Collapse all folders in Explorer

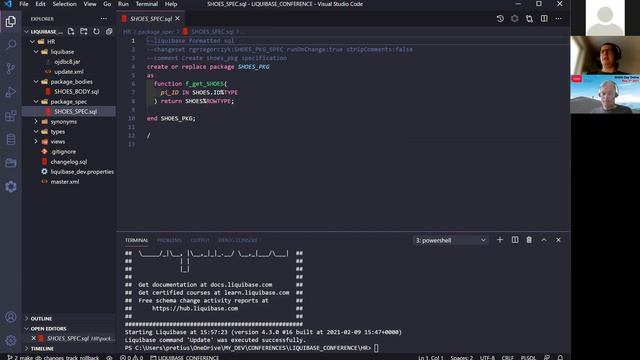coord(109,31)
